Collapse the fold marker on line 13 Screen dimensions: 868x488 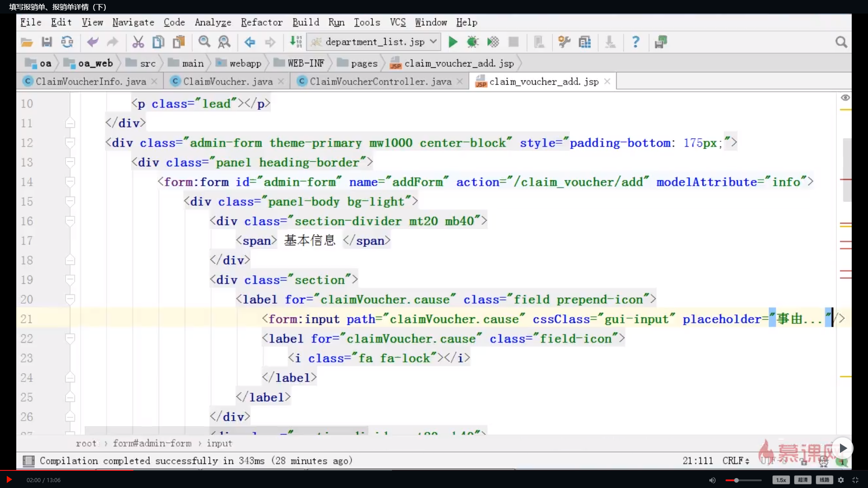point(70,162)
